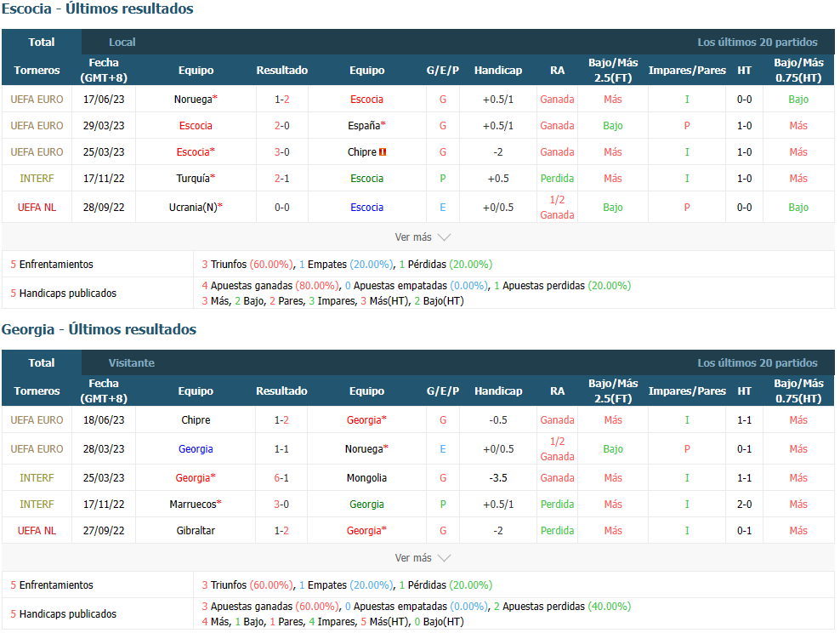The height and width of the screenshot is (633, 840).
Task: Select the Total tab in Georgia table
Action: [42, 362]
